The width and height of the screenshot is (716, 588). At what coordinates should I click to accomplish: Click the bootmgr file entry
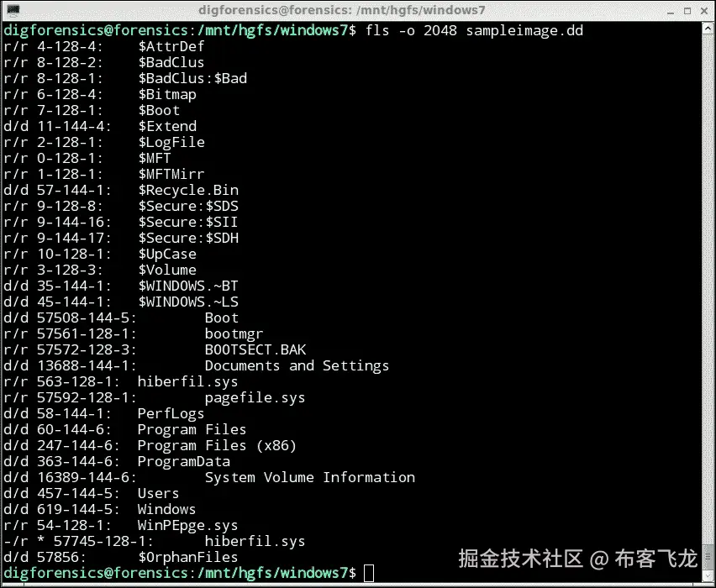[234, 334]
